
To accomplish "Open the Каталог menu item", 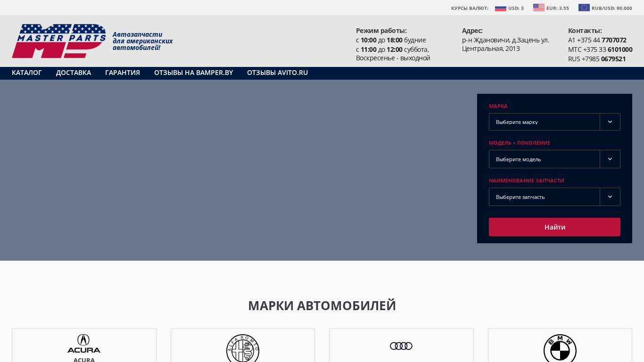I will click(27, 73).
